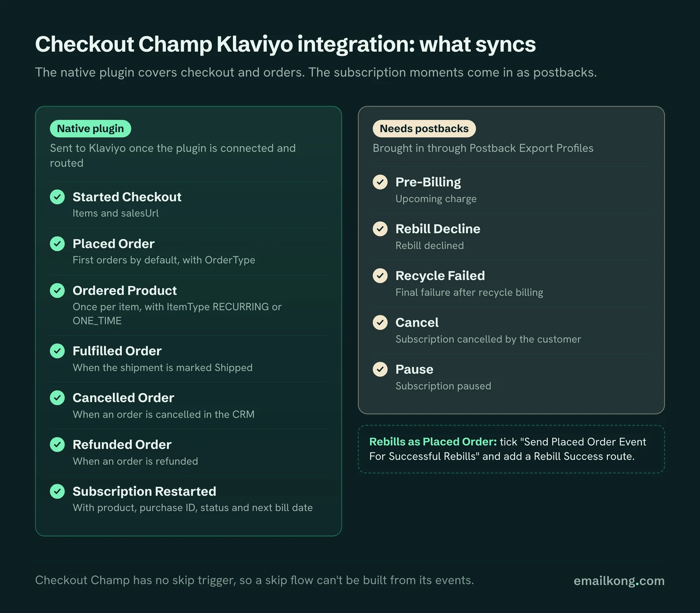The height and width of the screenshot is (613, 700).
Task: Click the text Items and salesUrl
Action: coord(115,213)
